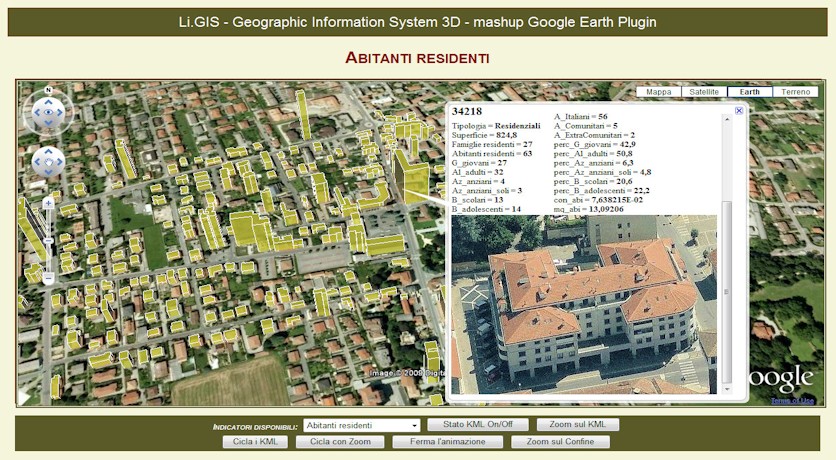Click the look-right arrow on the eye navigation ring
The height and width of the screenshot is (460, 836).
click(60, 113)
